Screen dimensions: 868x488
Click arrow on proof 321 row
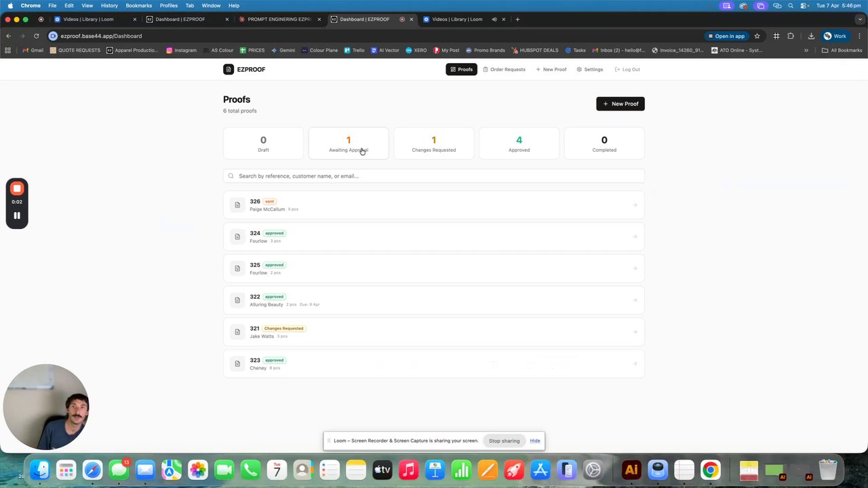635,332
